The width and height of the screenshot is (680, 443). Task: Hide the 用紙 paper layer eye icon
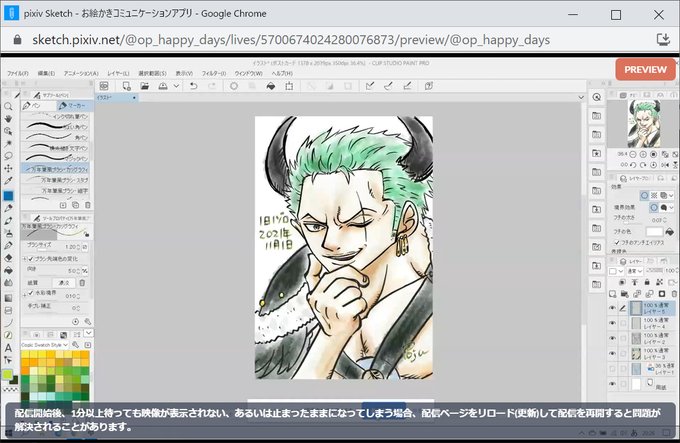tap(612, 384)
